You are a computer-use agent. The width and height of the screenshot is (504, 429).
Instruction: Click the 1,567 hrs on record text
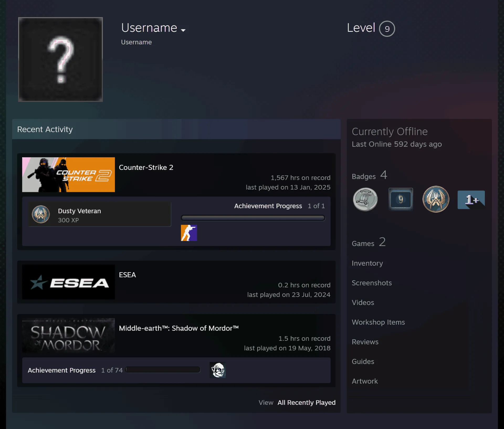click(301, 178)
